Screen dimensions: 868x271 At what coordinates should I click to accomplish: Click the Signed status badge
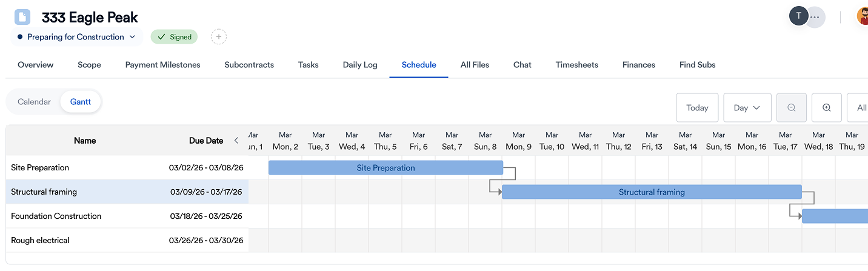175,37
